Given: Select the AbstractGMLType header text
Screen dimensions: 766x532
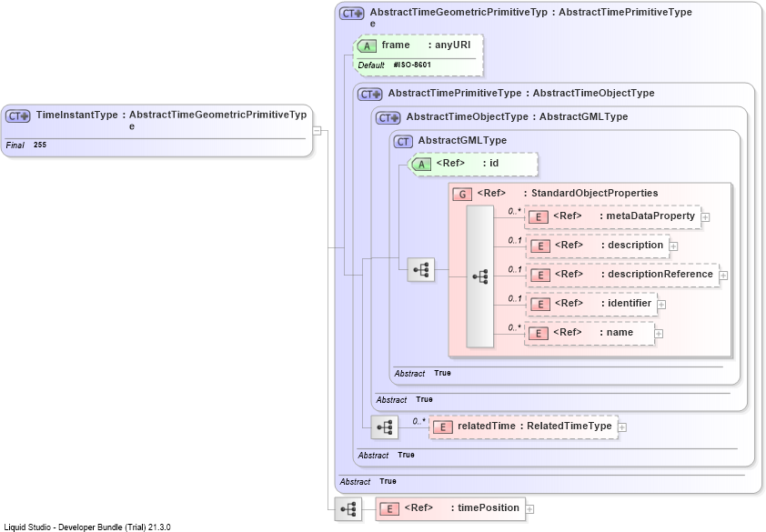Looking at the screenshot, I should pos(462,140).
